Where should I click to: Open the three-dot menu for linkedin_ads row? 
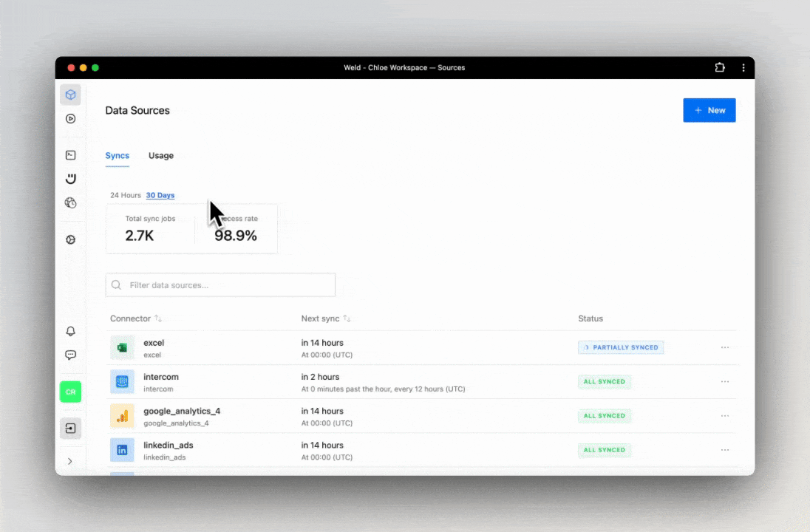724,449
